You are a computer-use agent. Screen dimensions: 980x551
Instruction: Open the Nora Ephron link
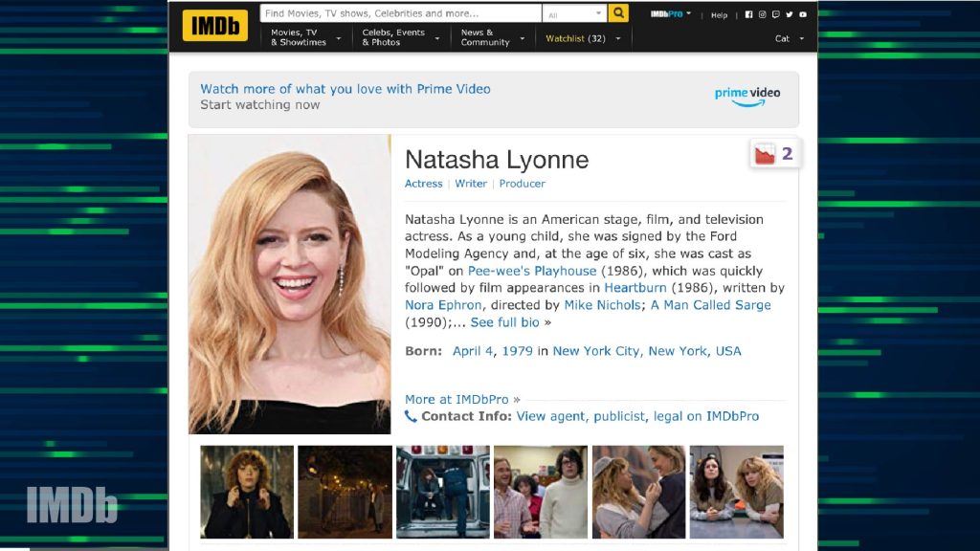click(x=443, y=305)
